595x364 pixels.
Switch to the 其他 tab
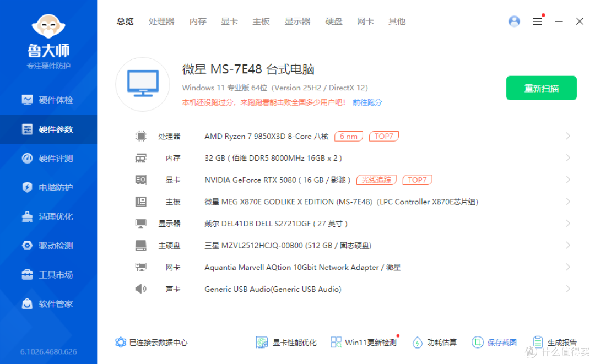point(397,21)
